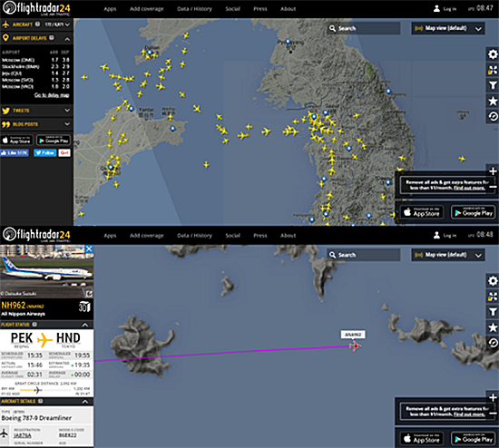The height and width of the screenshot is (448, 499).
Task: Open the Press menu in the NH962 flight window
Action: tap(260, 236)
